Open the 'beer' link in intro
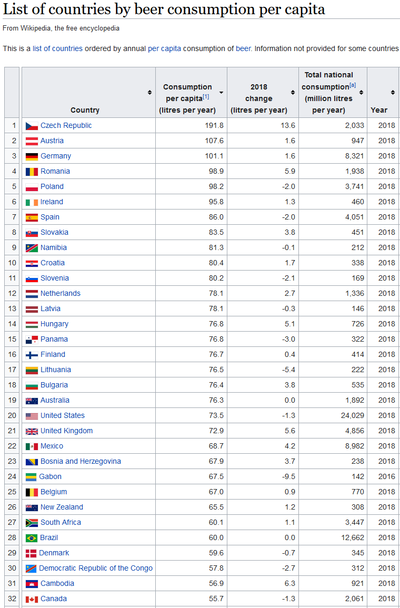 click(x=243, y=48)
